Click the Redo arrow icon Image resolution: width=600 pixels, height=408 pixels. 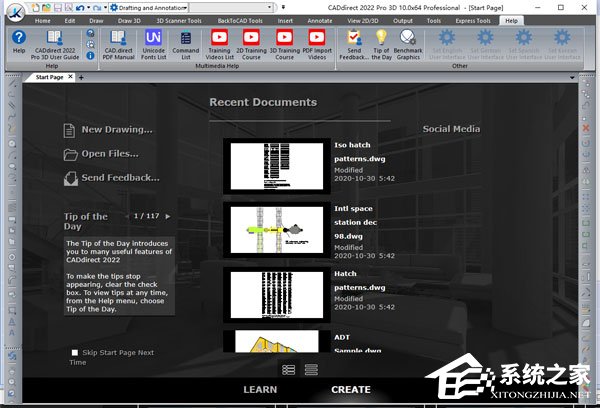(97, 7)
